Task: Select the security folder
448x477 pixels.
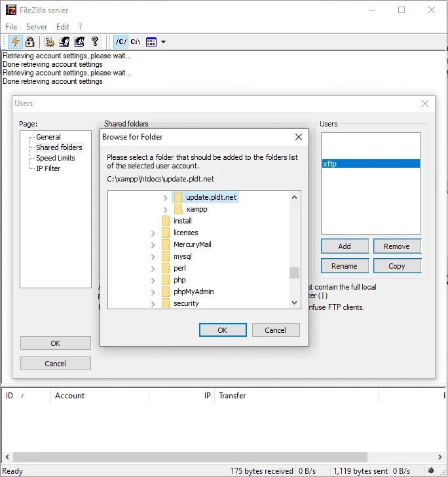Action: click(x=186, y=303)
